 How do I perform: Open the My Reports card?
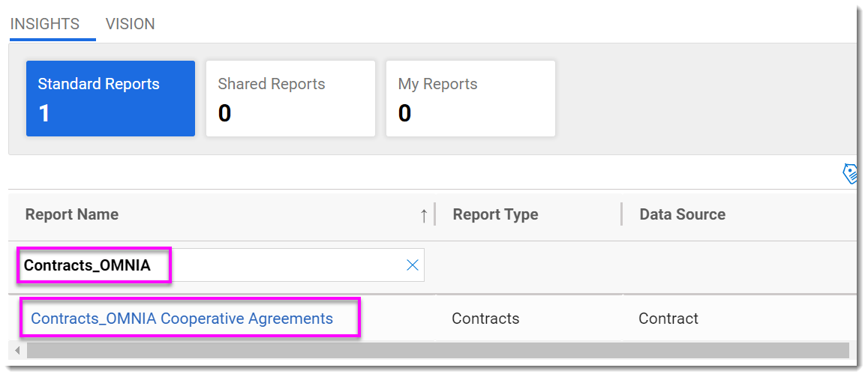(470, 98)
